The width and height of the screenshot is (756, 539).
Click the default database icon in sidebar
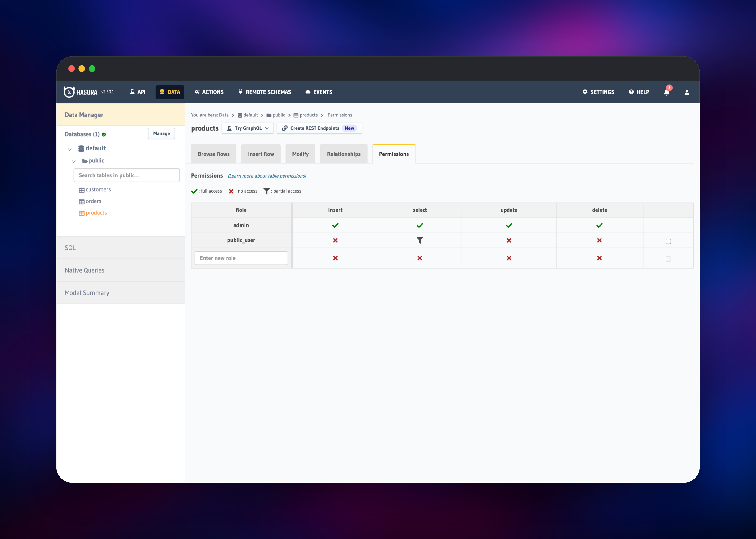click(x=81, y=148)
